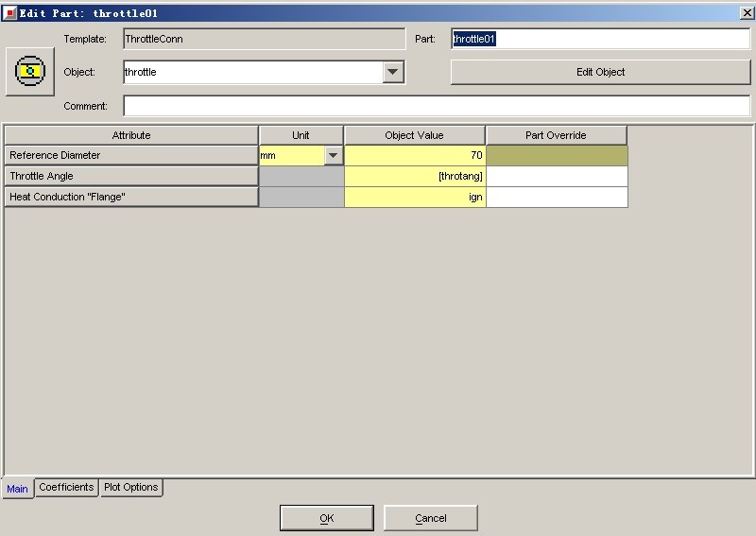This screenshot has height=536, width=756.
Task: Click the Object Value cell showing 70
Action: pos(415,155)
